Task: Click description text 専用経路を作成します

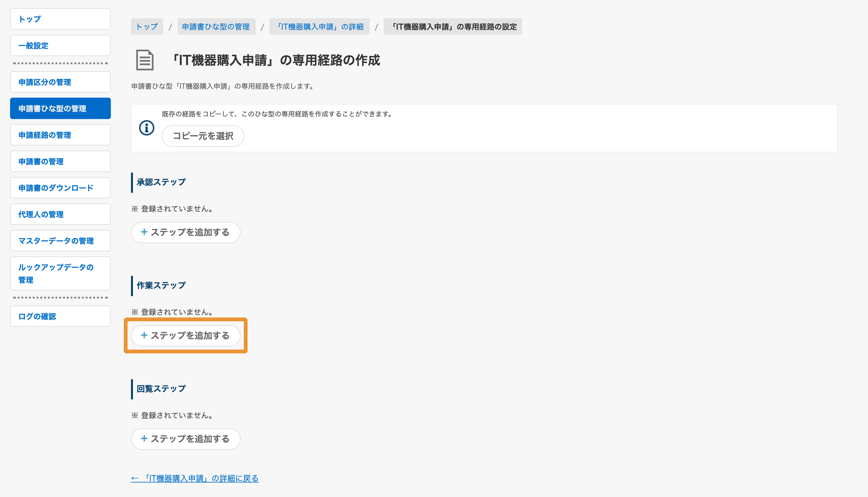Action: click(222, 86)
